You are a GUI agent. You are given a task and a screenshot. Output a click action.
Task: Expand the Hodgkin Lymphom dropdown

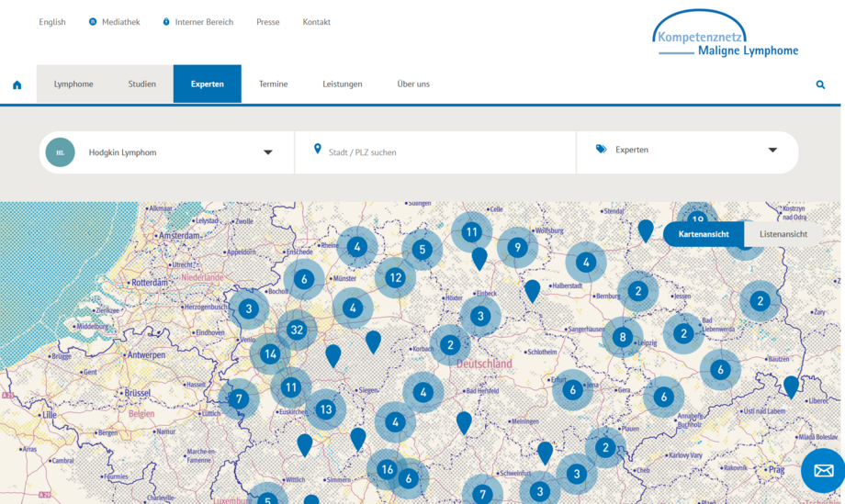coord(267,152)
